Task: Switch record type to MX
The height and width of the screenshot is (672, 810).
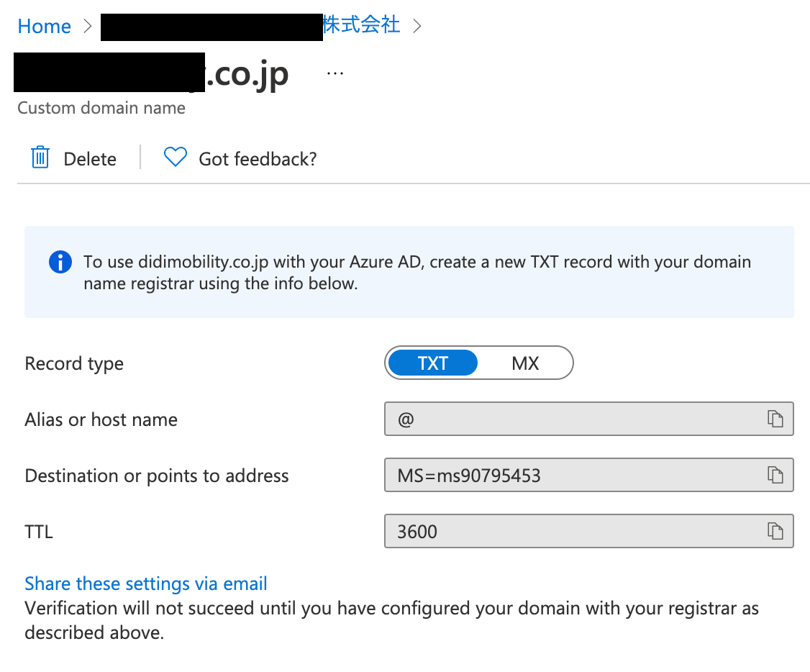Action: tap(525, 363)
